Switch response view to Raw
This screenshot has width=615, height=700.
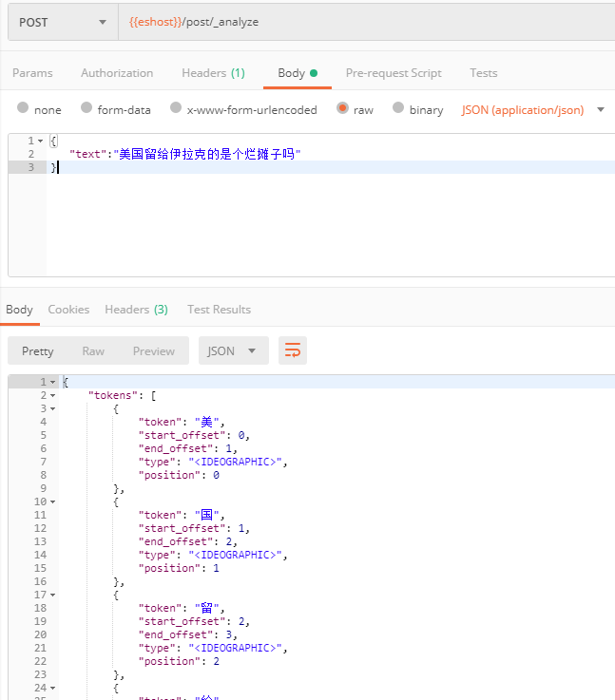pos(93,350)
